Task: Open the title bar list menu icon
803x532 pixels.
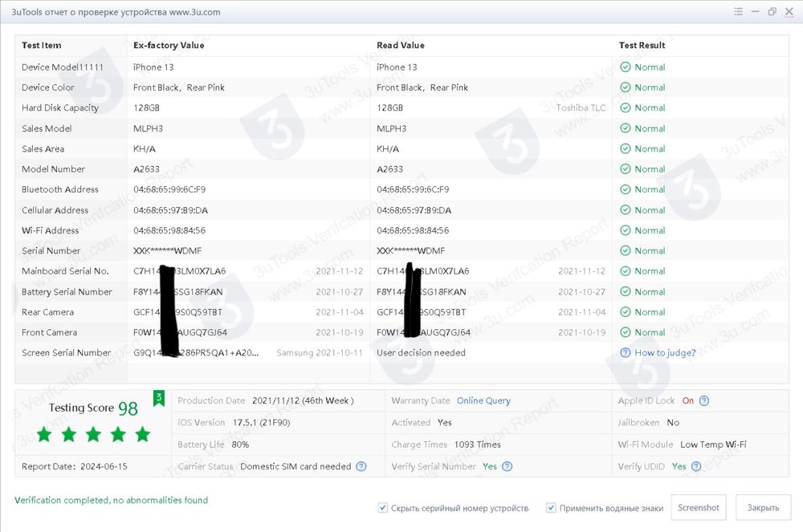Action: 738,11
